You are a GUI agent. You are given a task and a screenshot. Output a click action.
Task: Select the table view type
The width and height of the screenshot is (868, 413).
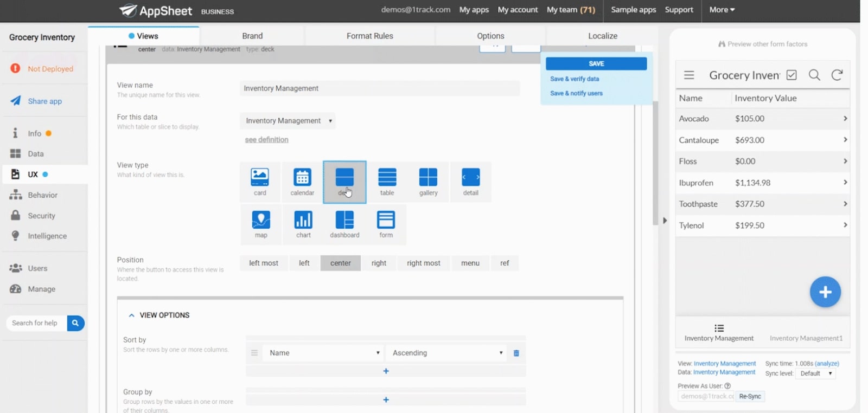387,182
